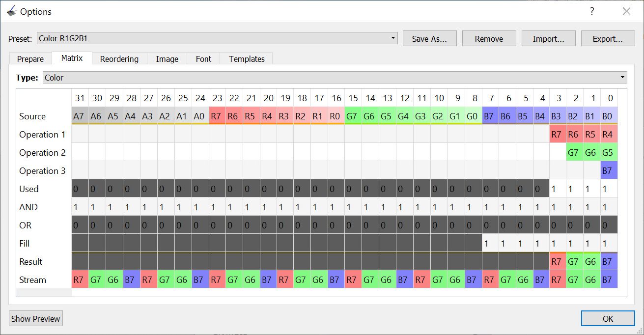Select the Image tab
Screen dimensions: 644x335
pos(167,59)
